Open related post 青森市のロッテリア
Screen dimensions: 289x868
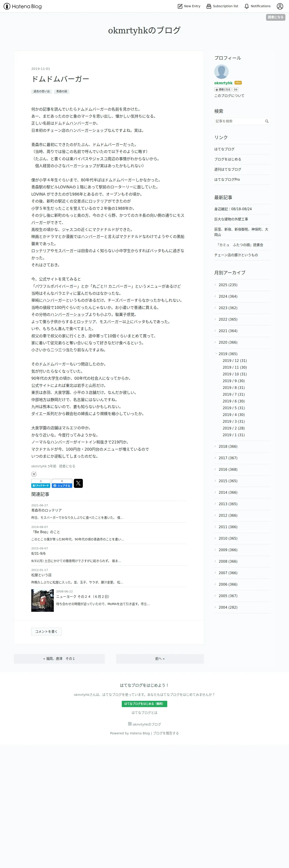[x=46, y=510]
